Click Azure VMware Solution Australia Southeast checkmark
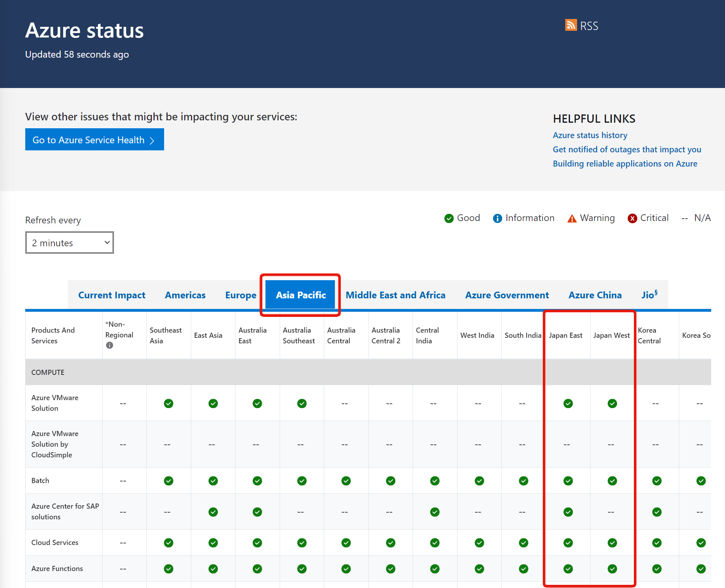Viewport: 725px width, 588px height. [302, 403]
